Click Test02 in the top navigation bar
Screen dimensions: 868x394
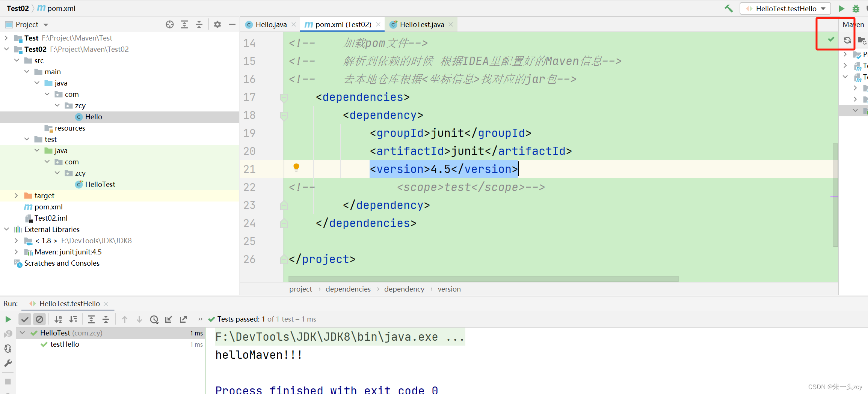(18, 8)
